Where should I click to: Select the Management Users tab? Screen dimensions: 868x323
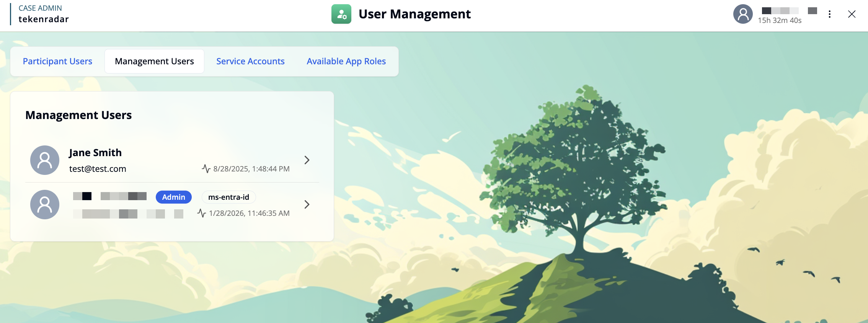[154, 61]
